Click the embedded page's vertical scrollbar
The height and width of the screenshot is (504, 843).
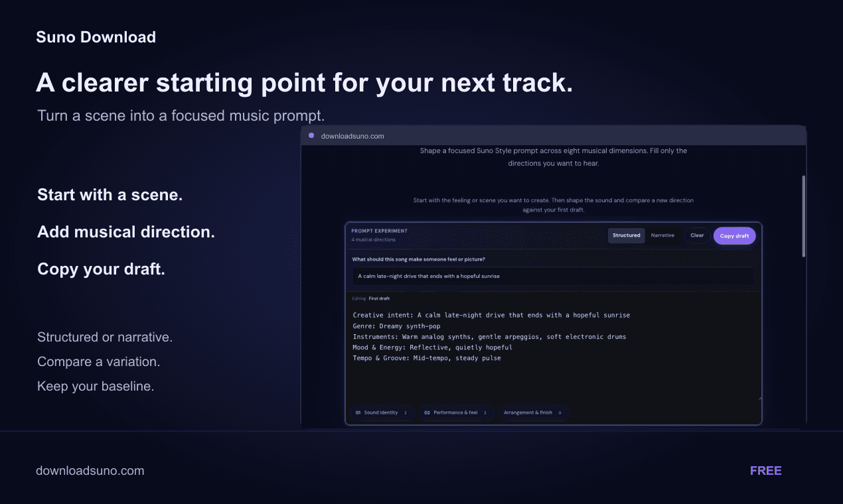click(x=804, y=216)
